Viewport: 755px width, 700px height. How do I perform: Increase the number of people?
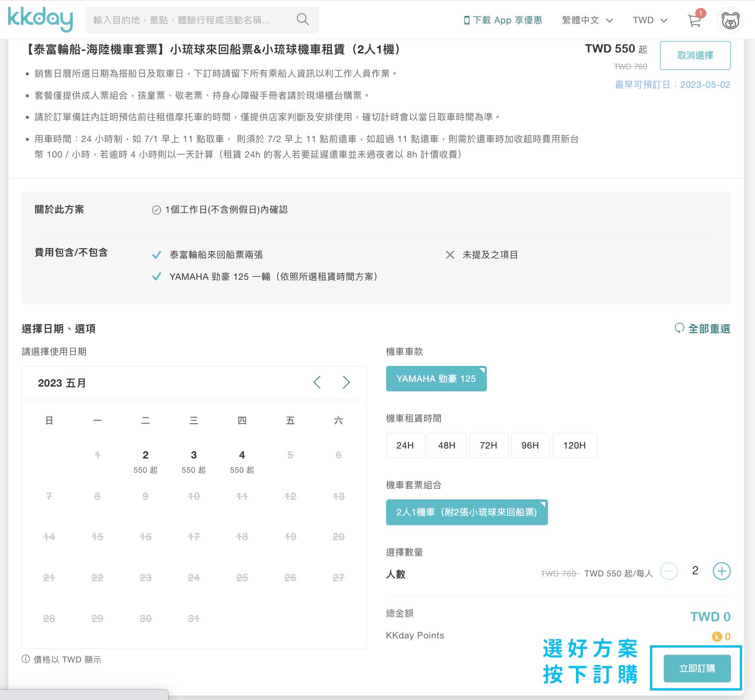tap(722, 571)
